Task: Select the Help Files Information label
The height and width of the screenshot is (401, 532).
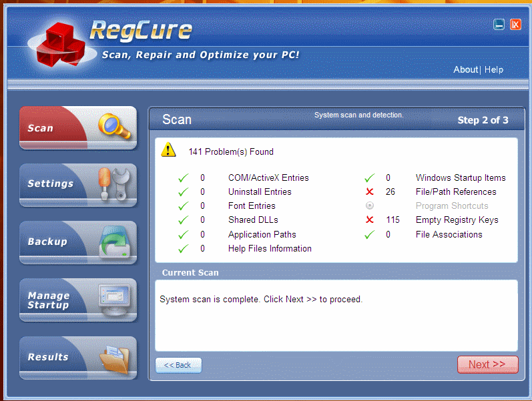Action: tap(270, 249)
